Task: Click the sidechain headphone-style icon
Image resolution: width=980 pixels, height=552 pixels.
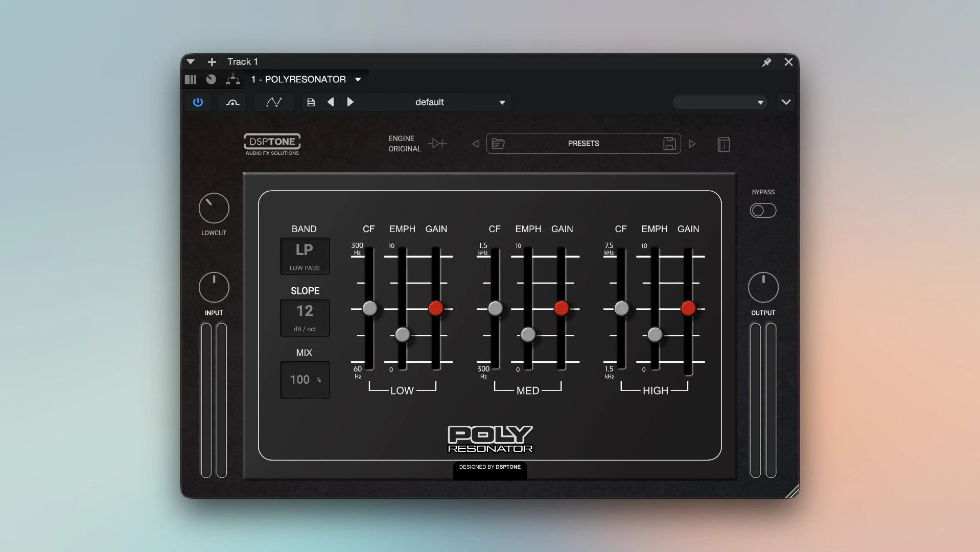Action: tap(232, 102)
